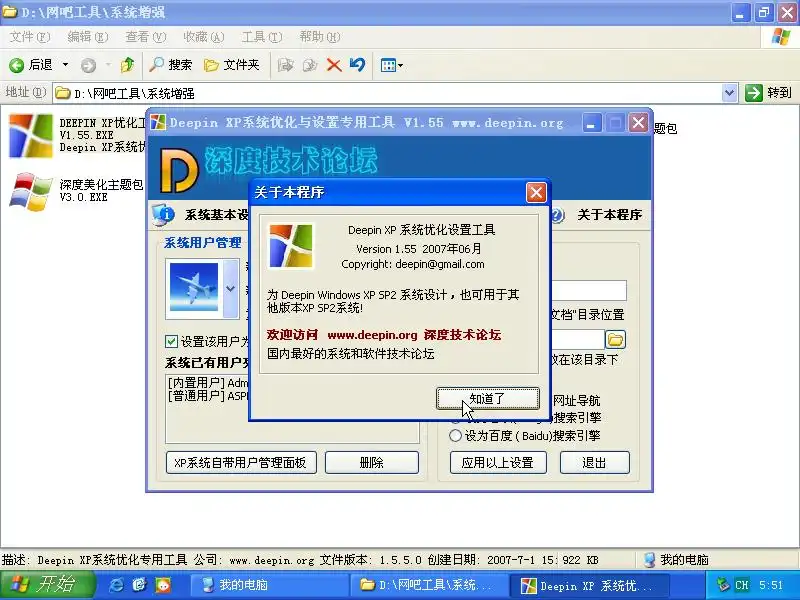This screenshot has height=600, width=800.
Task: Open the Back button history dropdown arrow
Action: pos(65,65)
